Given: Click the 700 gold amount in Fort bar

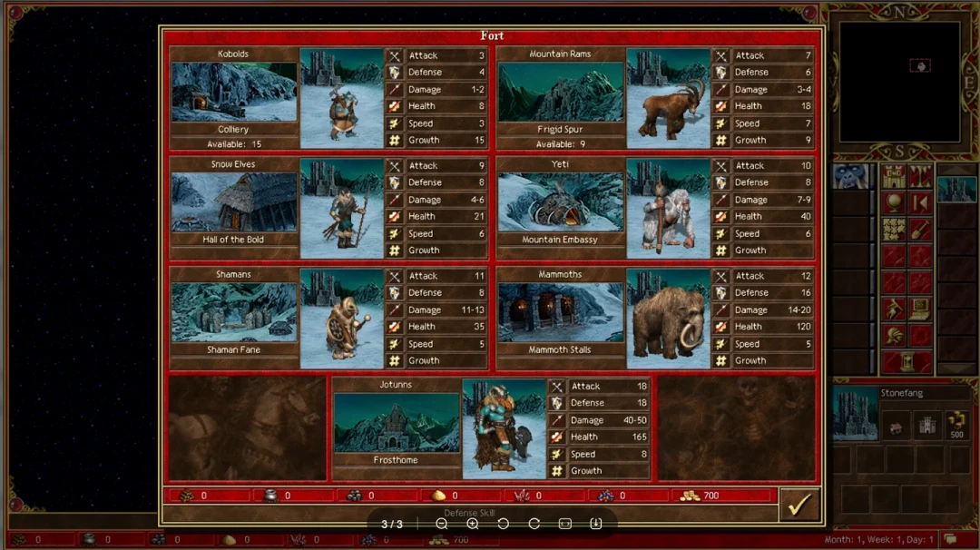Looking at the screenshot, I should click(x=711, y=496).
